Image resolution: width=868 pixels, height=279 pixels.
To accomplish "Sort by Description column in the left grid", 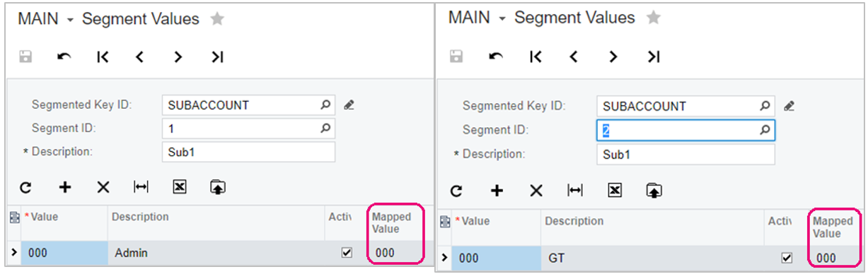I will tap(140, 217).
